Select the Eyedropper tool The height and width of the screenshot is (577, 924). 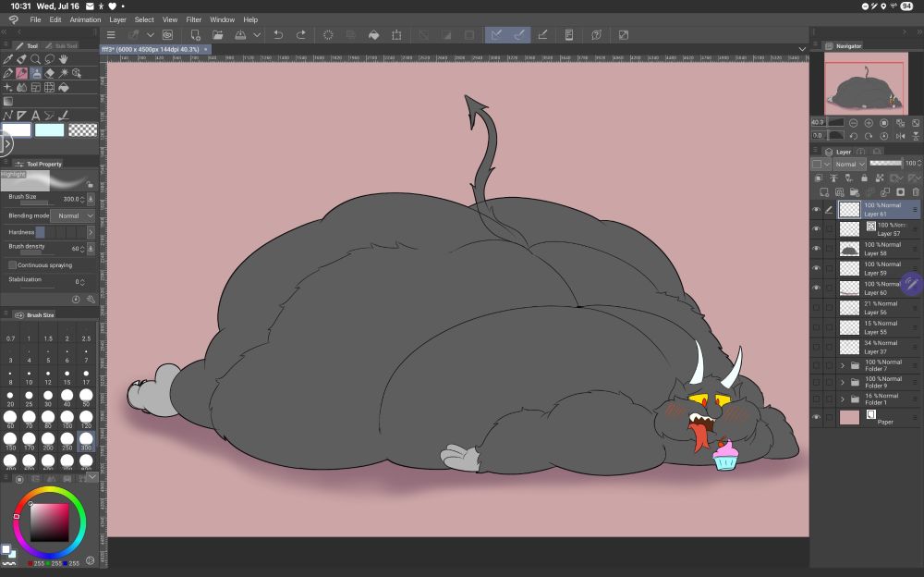click(7, 59)
